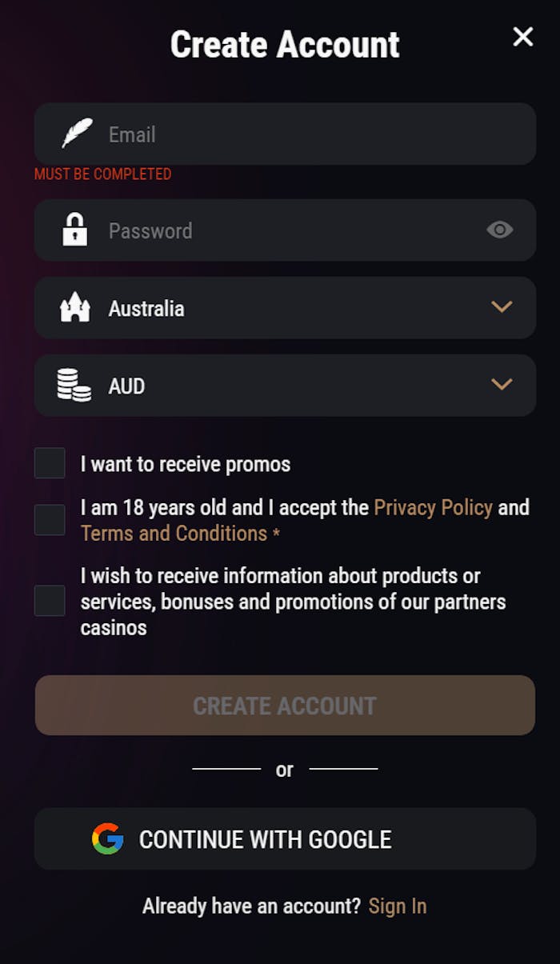
Task: Check the 18 years old acceptance box
Action: [49, 519]
